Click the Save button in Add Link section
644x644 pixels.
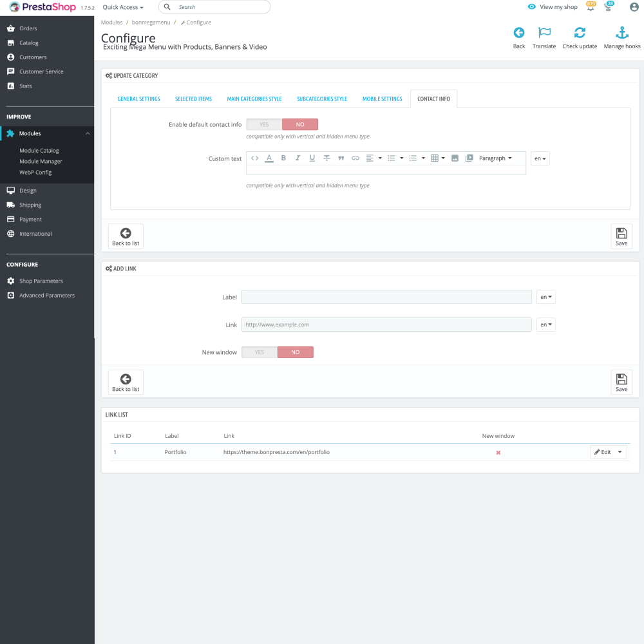tap(621, 382)
